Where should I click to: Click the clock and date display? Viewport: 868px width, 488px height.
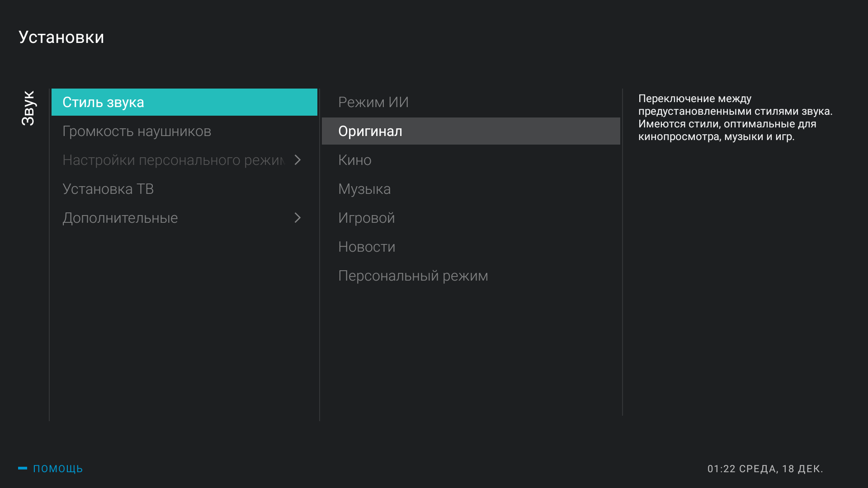(x=765, y=469)
